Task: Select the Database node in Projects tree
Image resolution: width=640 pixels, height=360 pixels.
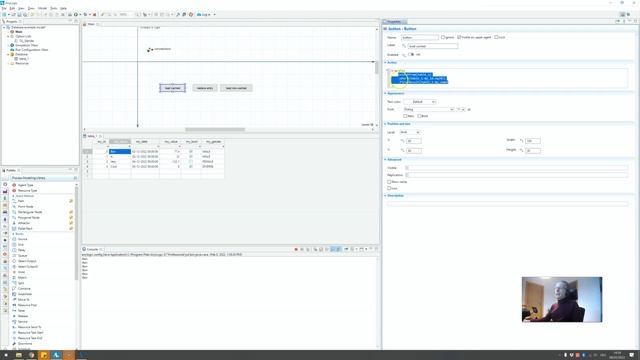Action: [21, 54]
